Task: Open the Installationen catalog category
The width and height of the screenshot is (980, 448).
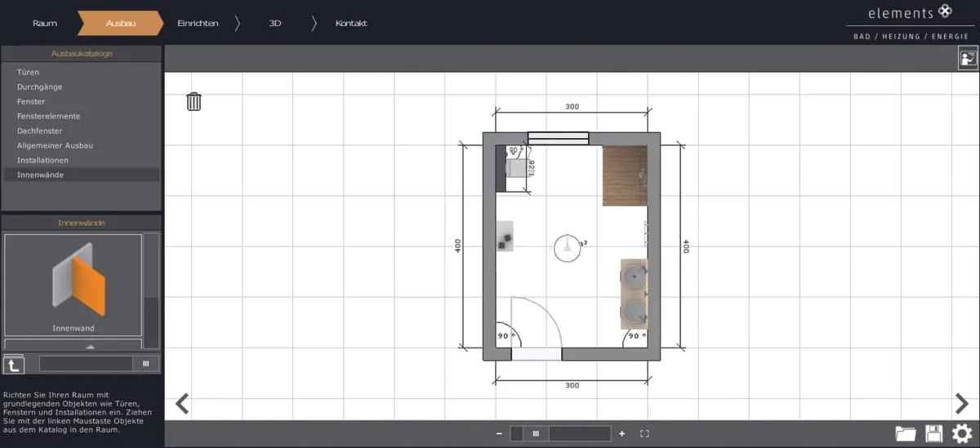Action: coord(42,161)
